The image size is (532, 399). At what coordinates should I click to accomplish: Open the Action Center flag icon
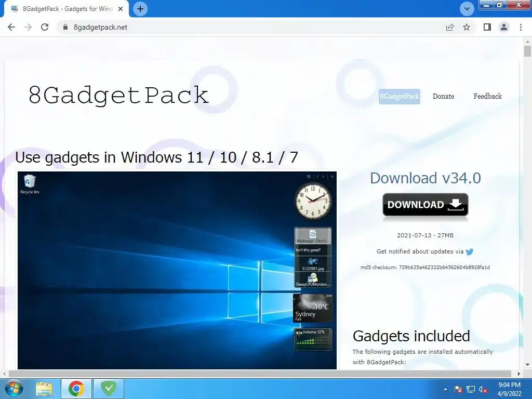pos(458,390)
